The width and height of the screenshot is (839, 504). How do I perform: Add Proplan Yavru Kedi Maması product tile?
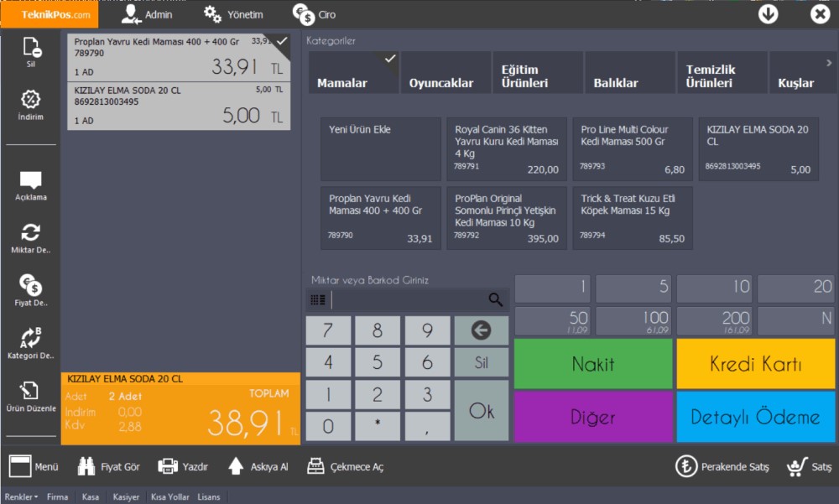380,218
